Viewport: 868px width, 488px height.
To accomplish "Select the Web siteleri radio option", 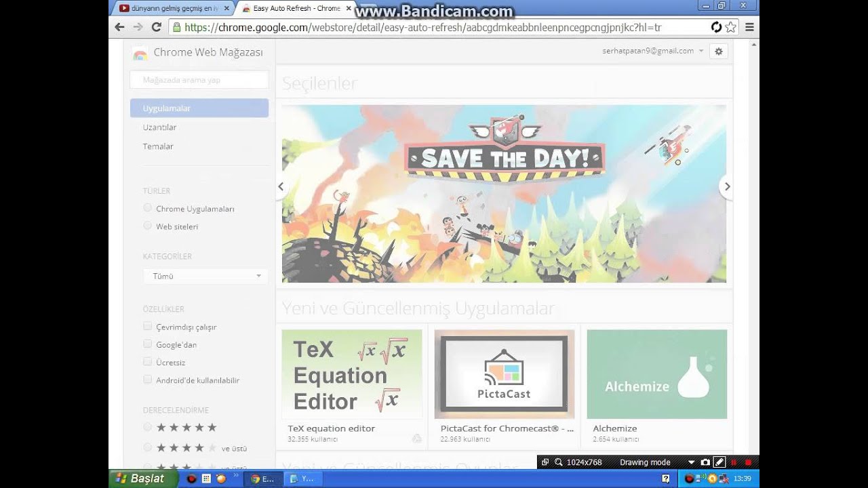I will [147, 226].
